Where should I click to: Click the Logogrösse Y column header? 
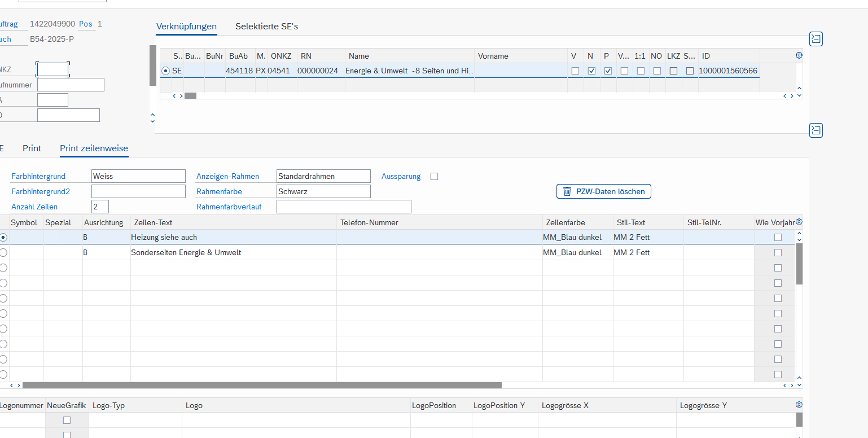coord(736,405)
